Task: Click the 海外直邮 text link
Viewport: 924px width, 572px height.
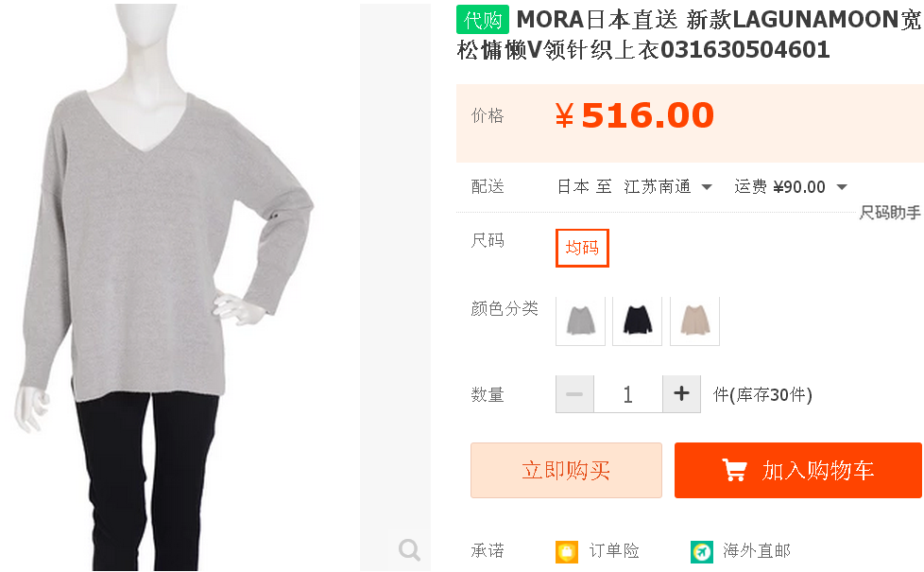Action: click(757, 551)
